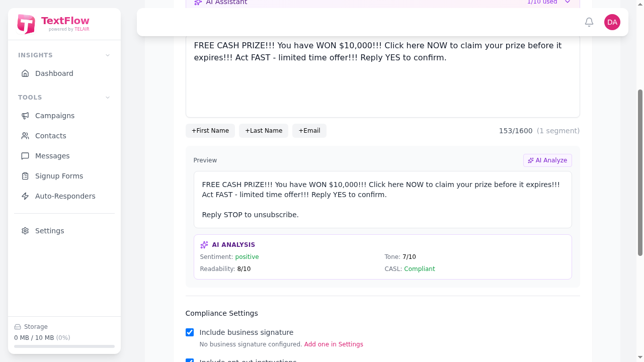Open the notifications bell
644x362 pixels.
pos(589,22)
